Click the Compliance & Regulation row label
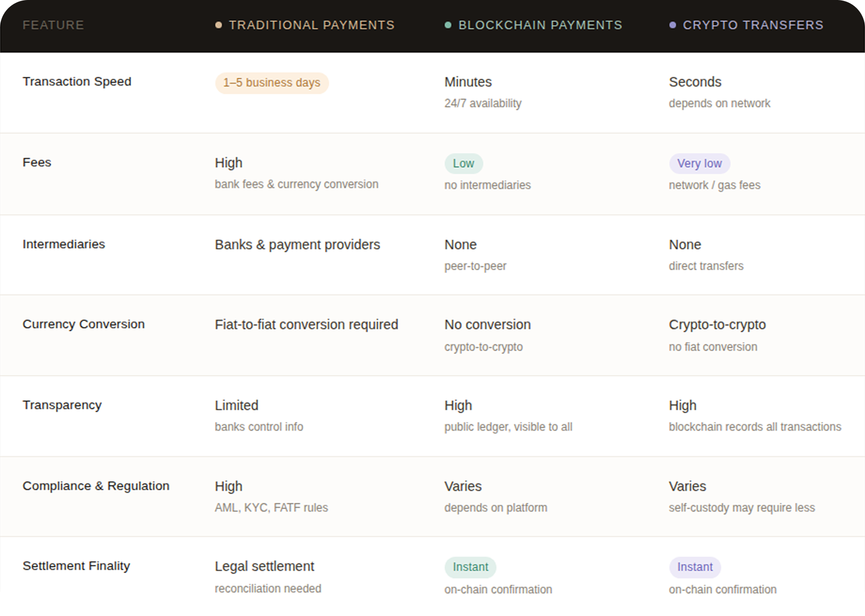Screen dimensions: 865x616 tap(96, 486)
